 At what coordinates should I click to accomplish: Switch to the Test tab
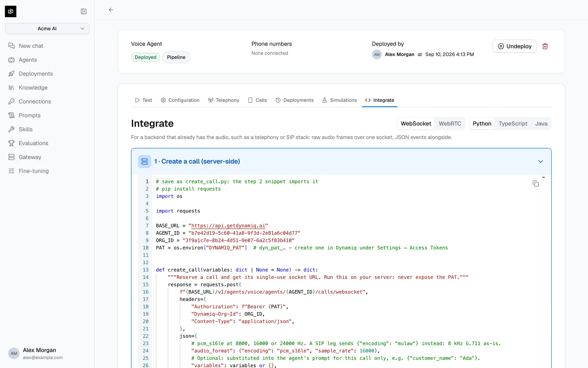coord(143,100)
